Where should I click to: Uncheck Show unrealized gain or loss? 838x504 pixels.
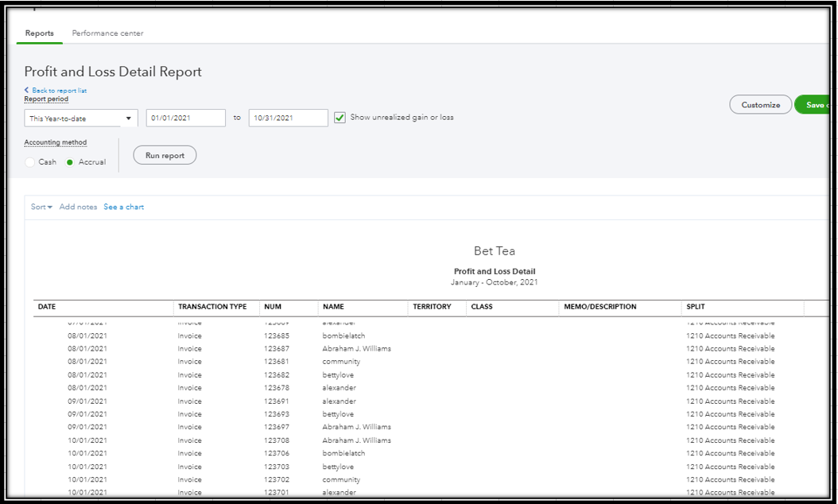(339, 118)
